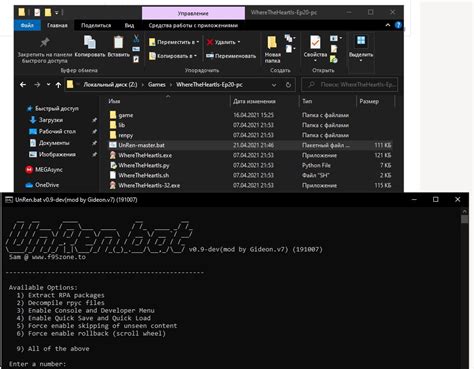
Task: Click Games in address path
Action: (157, 85)
